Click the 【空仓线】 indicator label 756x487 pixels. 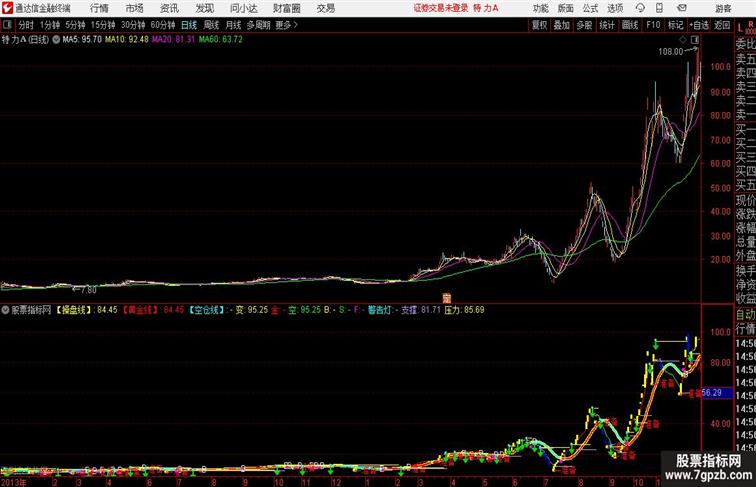click(206, 310)
